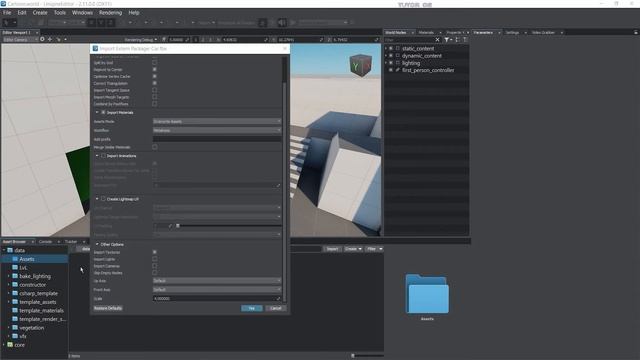
Task: Open the Assets Mode dropdown
Action: [217, 121]
